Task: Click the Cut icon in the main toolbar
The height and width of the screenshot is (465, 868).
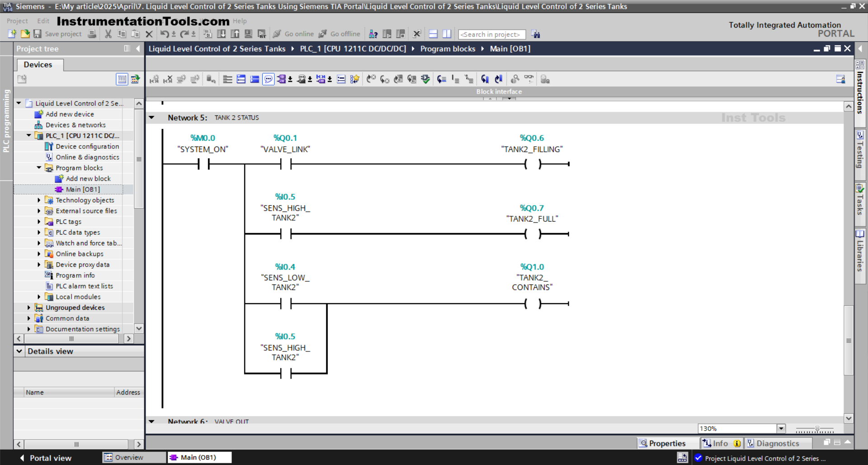Action: pos(108,34)
